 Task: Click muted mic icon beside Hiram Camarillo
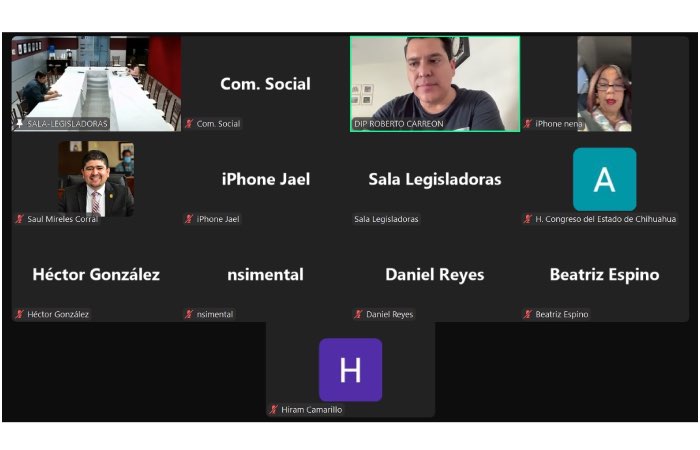click(274, 409)
